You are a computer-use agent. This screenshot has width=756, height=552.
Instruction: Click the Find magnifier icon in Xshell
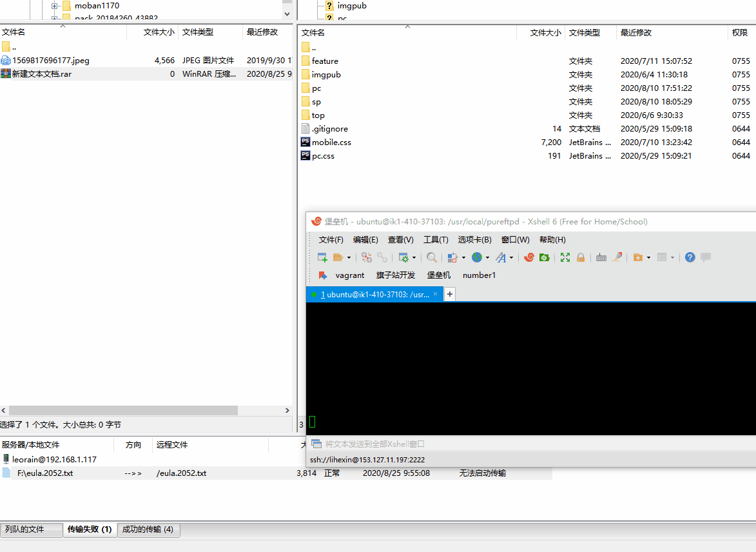[432, 258]
